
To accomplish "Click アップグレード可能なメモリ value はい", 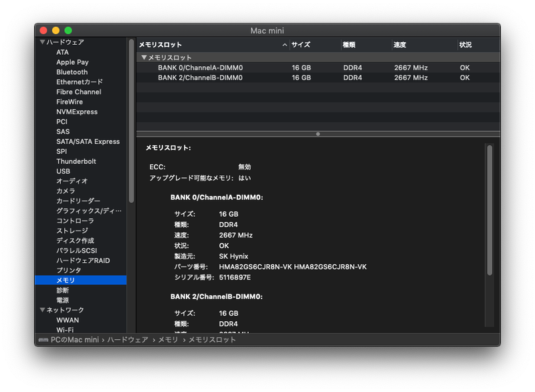I will [x=245, y=178].
